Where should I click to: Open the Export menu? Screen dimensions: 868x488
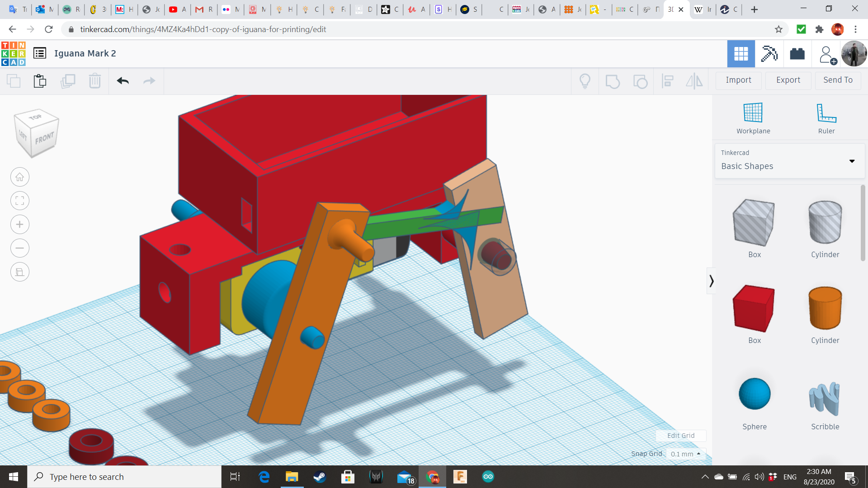(788, 80)
